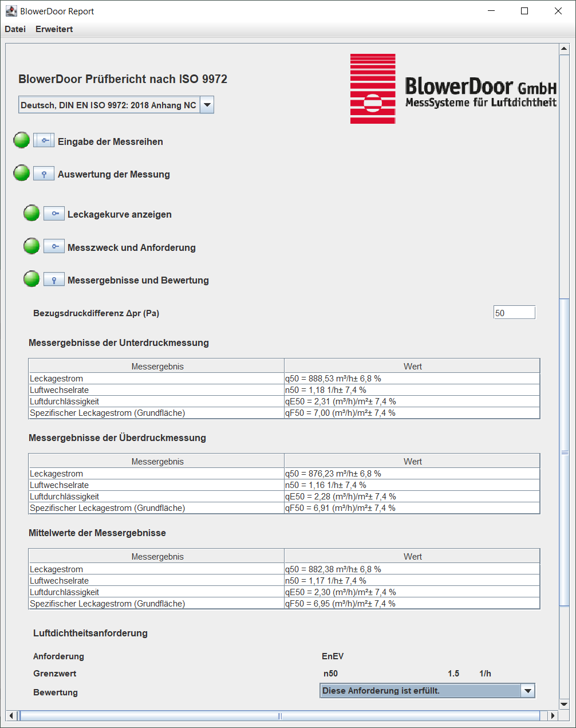Click green status light for Leckagekurve anzeigen
The image size is (576, 728).
click(x=31, y=213)
